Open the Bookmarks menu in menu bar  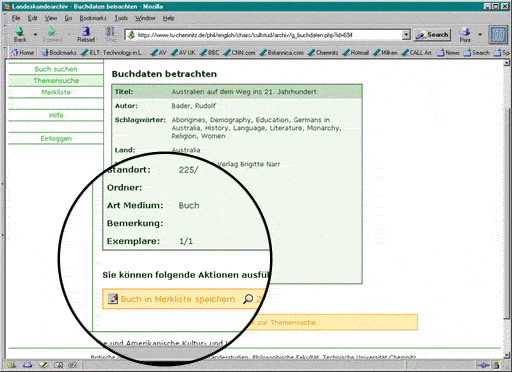point(93,18)
